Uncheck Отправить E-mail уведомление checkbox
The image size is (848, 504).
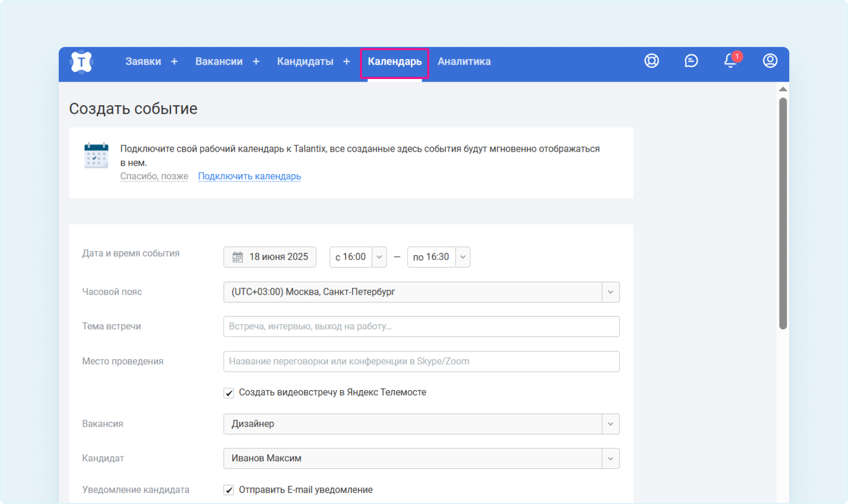pyautogui.click(x=229, y=490)
